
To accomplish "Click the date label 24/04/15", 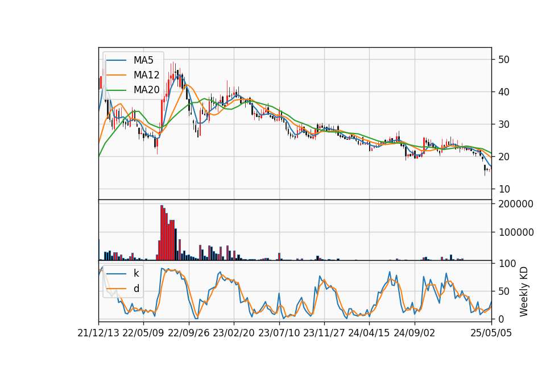I will 369,333.
